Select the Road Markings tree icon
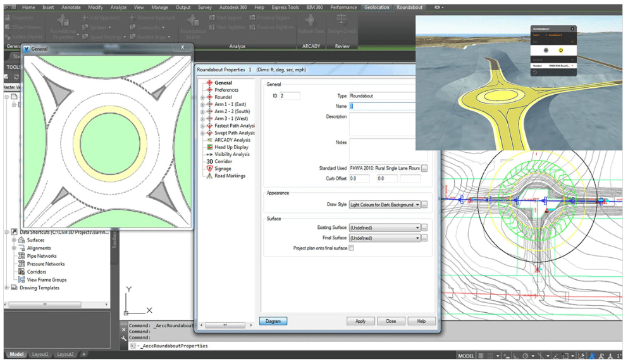Screen dimensions: 628x364 coord(209,176)
